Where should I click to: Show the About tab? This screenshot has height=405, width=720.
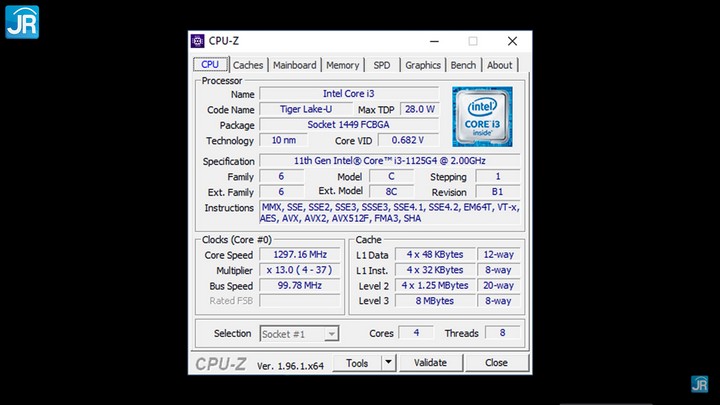(500, 65)
